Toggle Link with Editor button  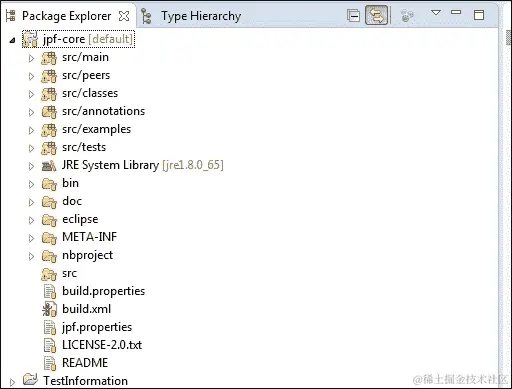click(376, 15)
